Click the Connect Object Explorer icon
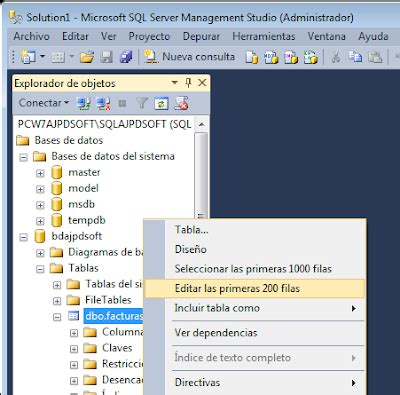 click(x=83, y=103)
